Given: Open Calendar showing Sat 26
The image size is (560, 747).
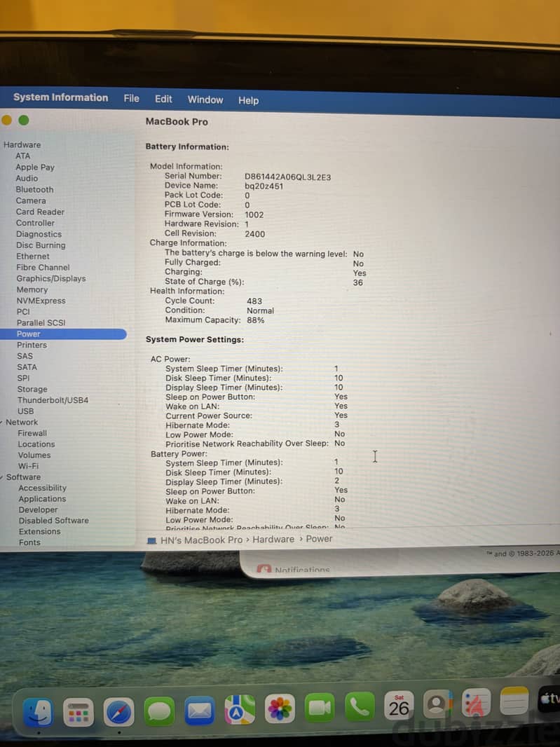Looking at the screenshot, I should (x=399, y=706).
